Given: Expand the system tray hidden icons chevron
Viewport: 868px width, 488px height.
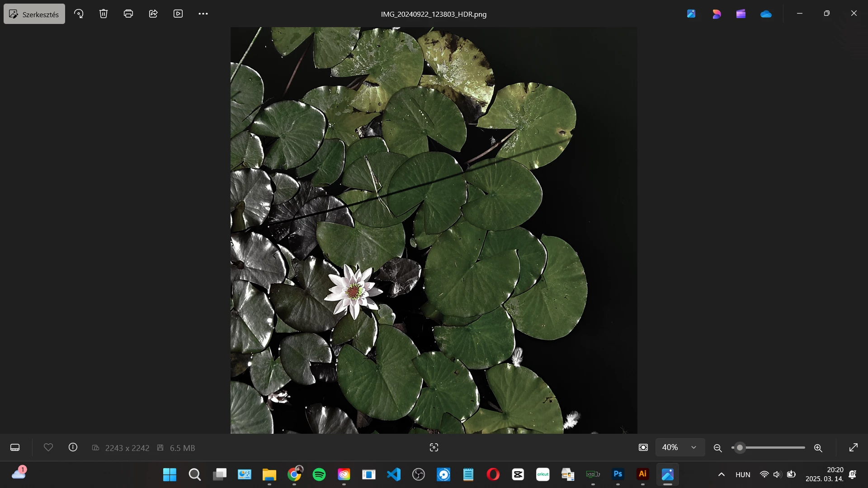Looking at the screenshot, I should 722,474.
